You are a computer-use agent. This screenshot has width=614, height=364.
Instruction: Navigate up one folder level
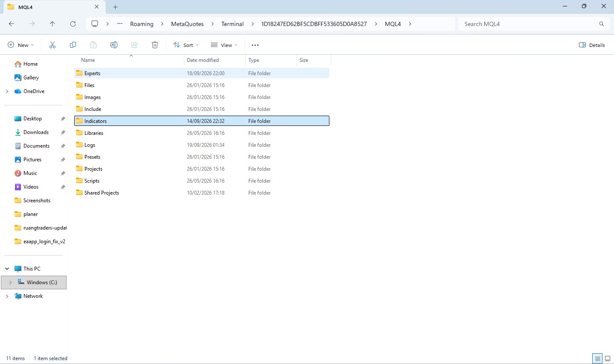(52, 24)
